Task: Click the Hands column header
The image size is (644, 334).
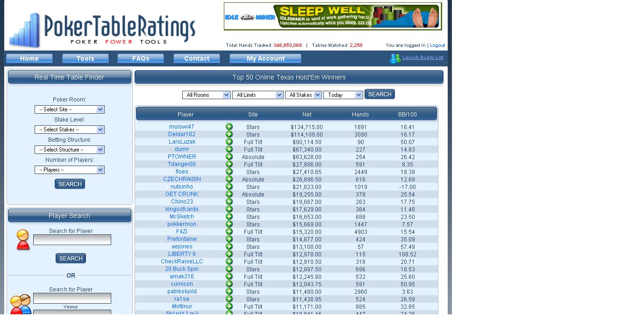Action: pyautogui.click(x=360, y=114)
